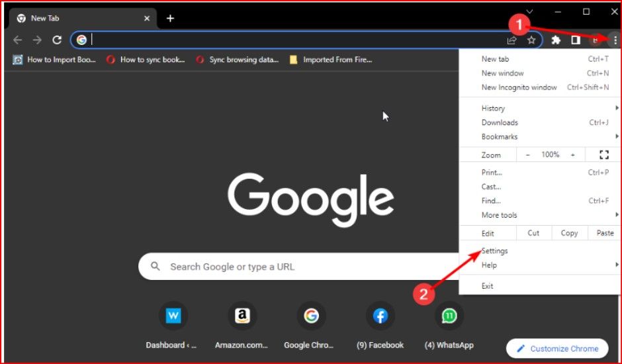This screenshot has height=364, width=622.
Task: Expand the History submenu
Action: coord(539,108)
